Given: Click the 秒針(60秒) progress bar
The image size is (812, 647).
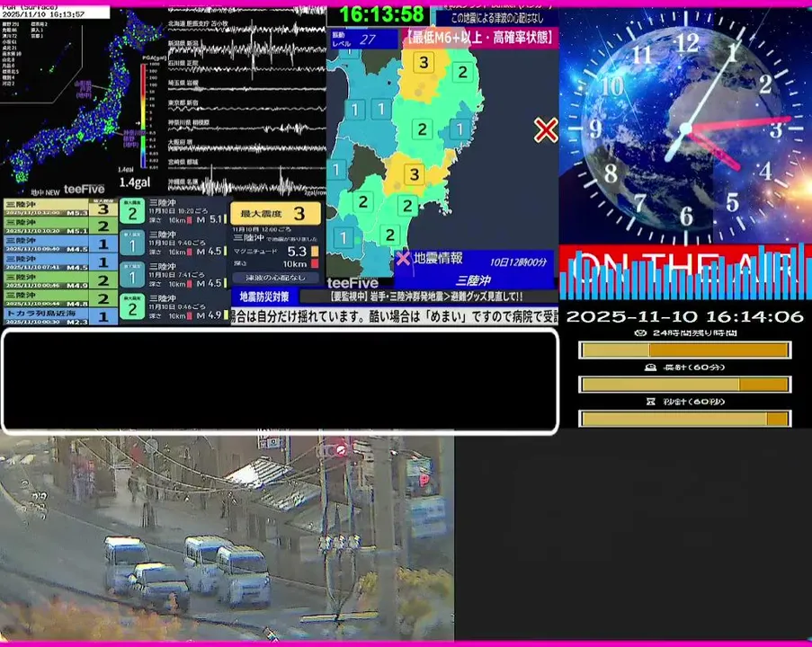Looking at the screenshot, I should [x=684, y=418].
